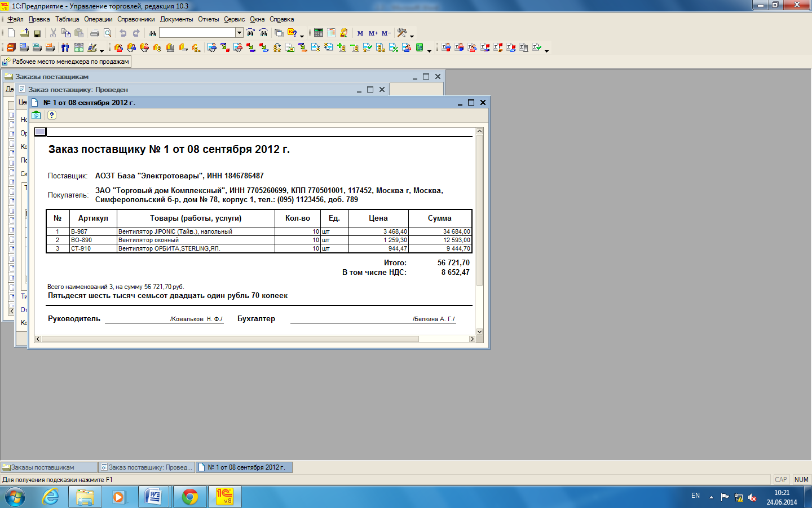Click the Open file icon
Image resolution: width=812 pixels, height=508 pixels.
coord(24,33)
